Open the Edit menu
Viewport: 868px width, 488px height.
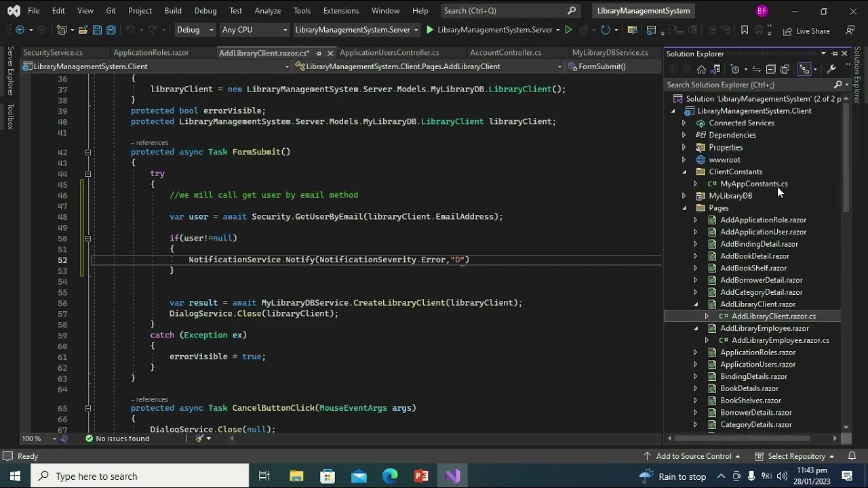point(58,11)
